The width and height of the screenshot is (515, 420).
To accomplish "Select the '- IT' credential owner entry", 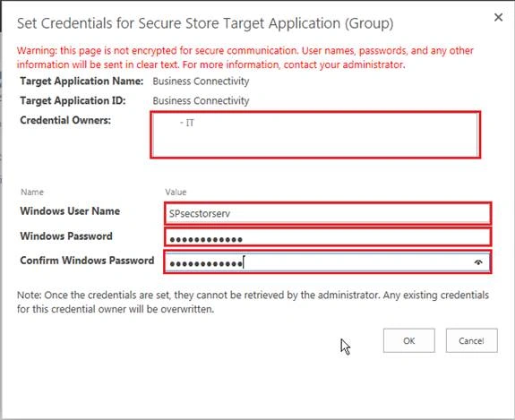I will (x=187, y=123).
